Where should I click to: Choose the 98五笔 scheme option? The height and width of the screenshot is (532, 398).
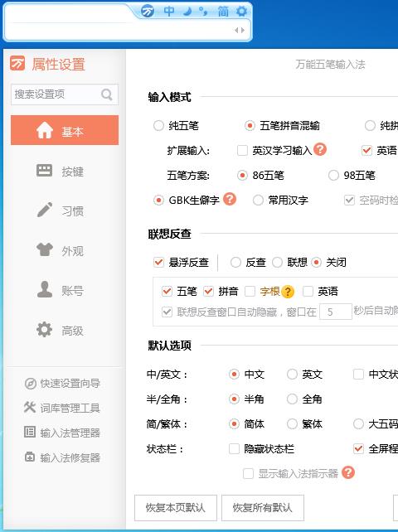333,176
